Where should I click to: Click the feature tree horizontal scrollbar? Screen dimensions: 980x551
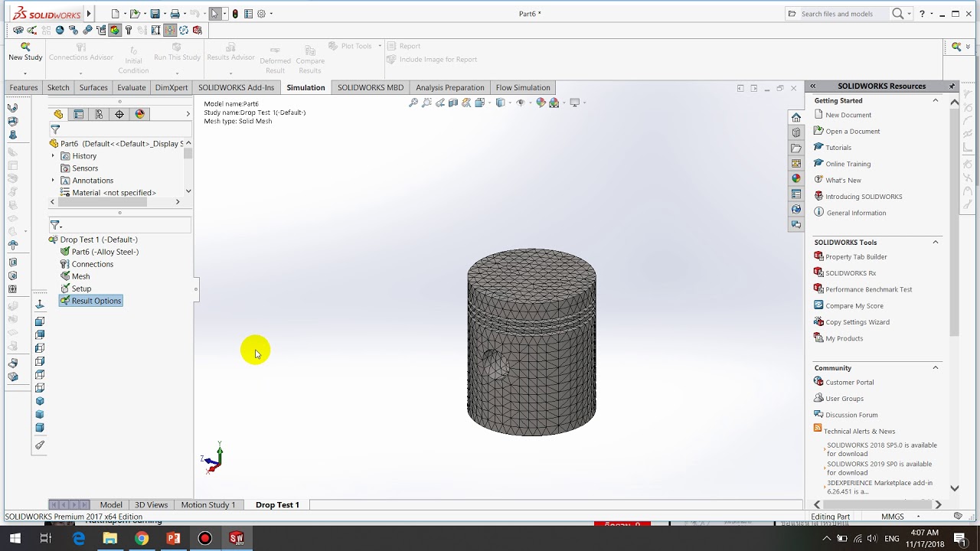point(103,202)
